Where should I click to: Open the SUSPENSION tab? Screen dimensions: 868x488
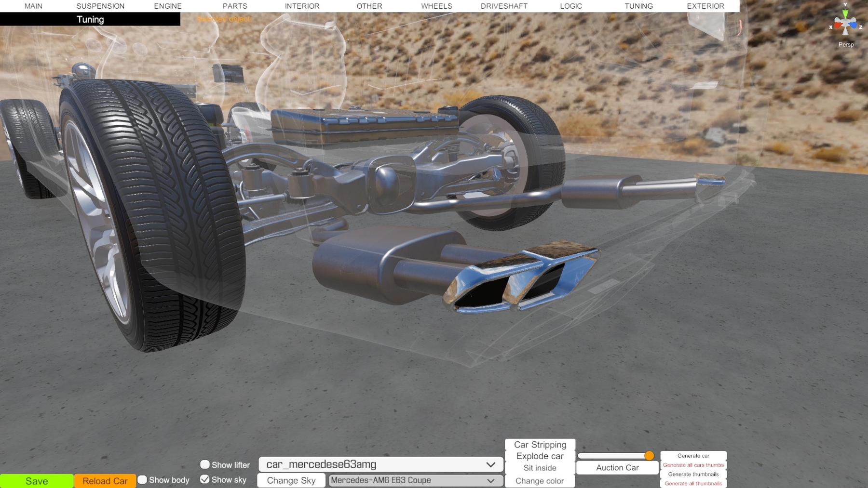point(100,6)
